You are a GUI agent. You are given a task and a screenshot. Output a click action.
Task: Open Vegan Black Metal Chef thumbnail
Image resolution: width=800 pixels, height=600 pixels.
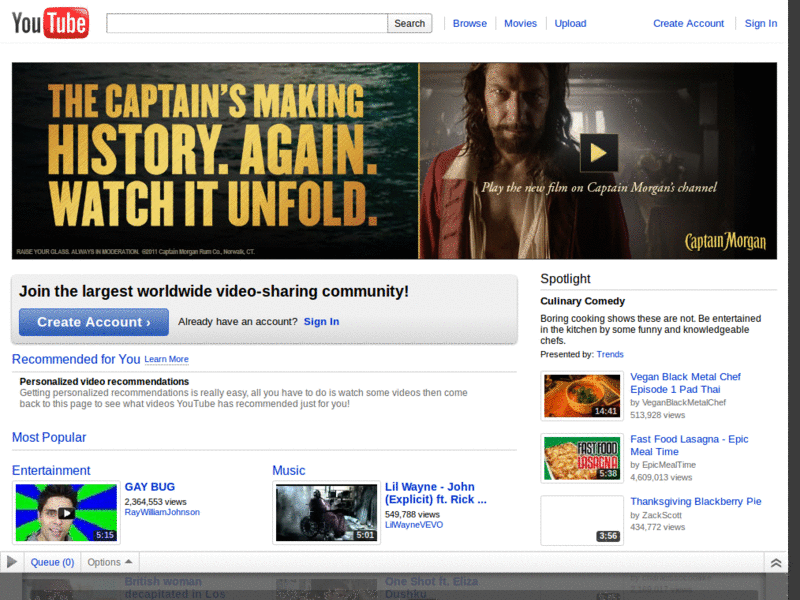pos(582,396)
